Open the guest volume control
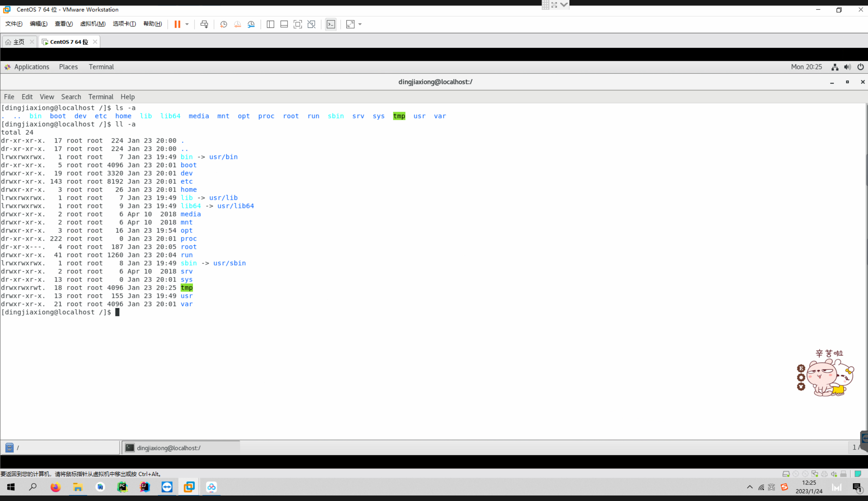Image resolution: width=868 pixels, height=501 pixels. (848, 67)
